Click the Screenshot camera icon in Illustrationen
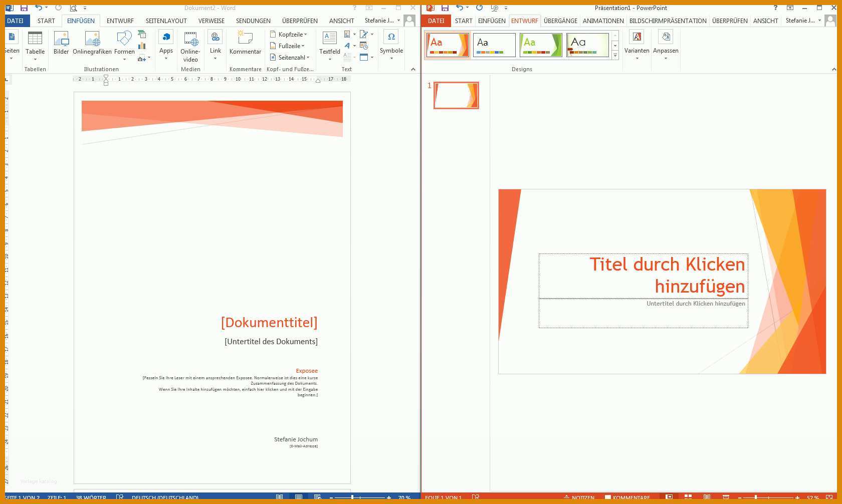Screen dimensions: 842x504 [x=142, y=58]
